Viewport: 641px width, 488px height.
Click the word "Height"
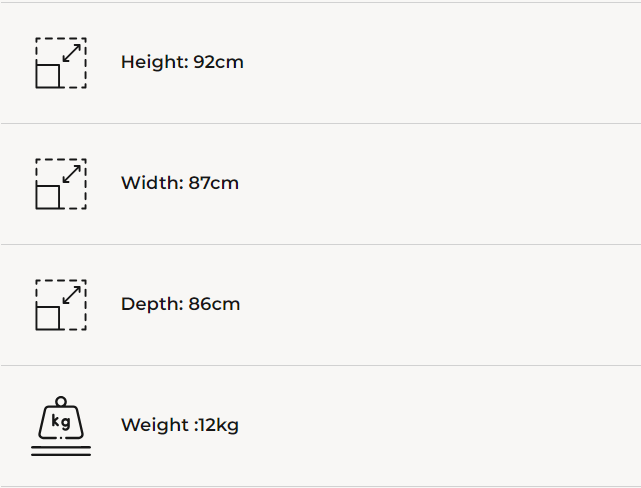[152, 62]
